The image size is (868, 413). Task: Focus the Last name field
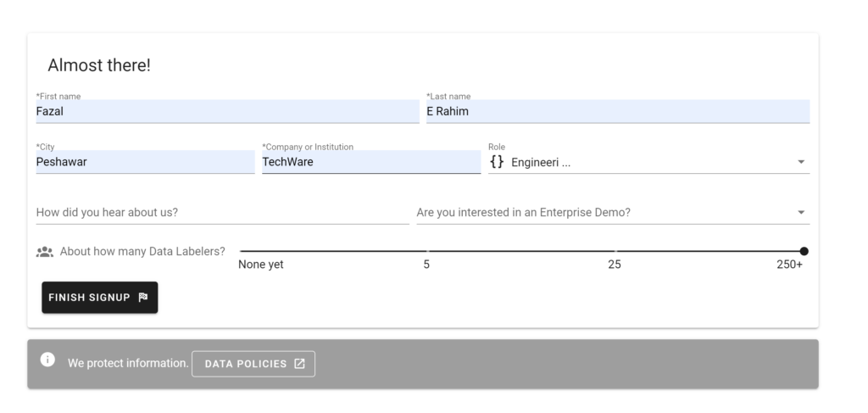click(618, 111)
